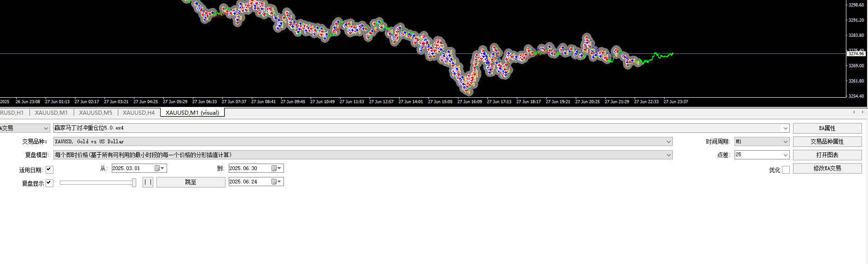Toggle the 适用日期 use-date checkbox
The image size is (868, 264).
[x=49, y=170]
